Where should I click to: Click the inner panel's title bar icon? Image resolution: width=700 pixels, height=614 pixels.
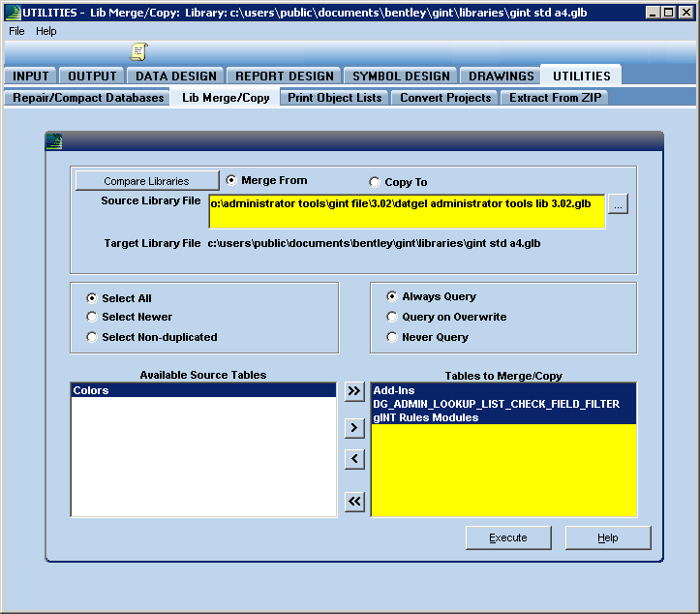click(54, 141)
